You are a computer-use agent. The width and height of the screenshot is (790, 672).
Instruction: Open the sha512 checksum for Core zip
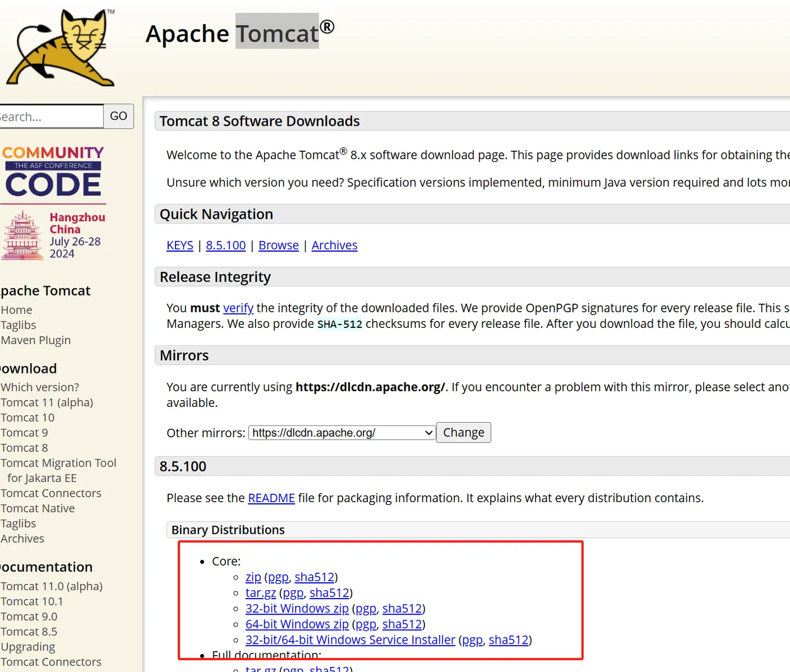click(x=314, y=577)
